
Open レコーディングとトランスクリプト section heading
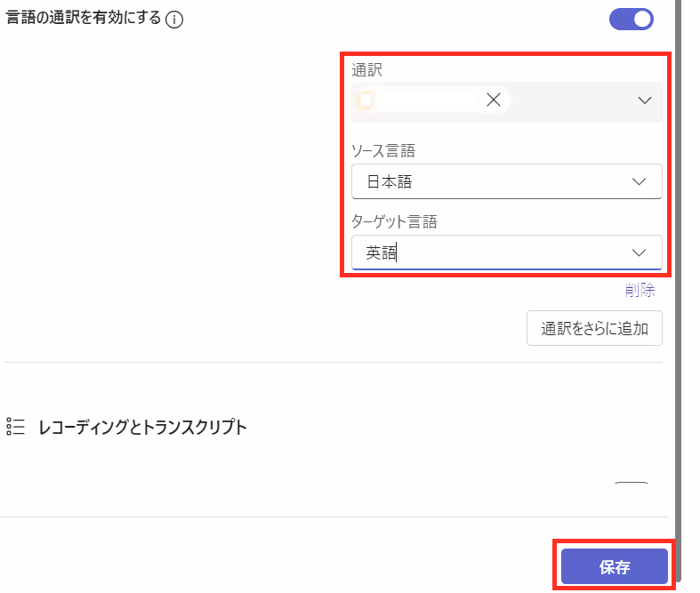143,428
